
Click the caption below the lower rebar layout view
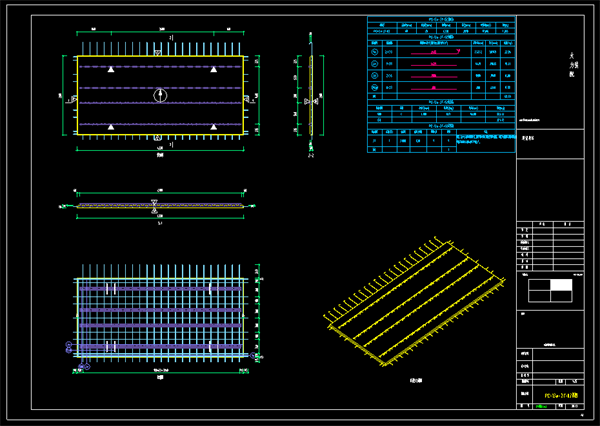tap(160, 378)
